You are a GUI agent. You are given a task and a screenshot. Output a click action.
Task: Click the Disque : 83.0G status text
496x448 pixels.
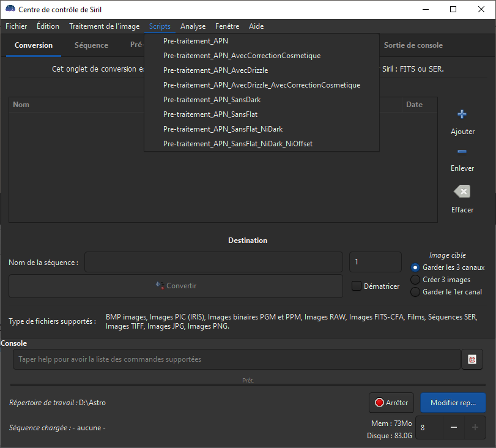[390, 436]
